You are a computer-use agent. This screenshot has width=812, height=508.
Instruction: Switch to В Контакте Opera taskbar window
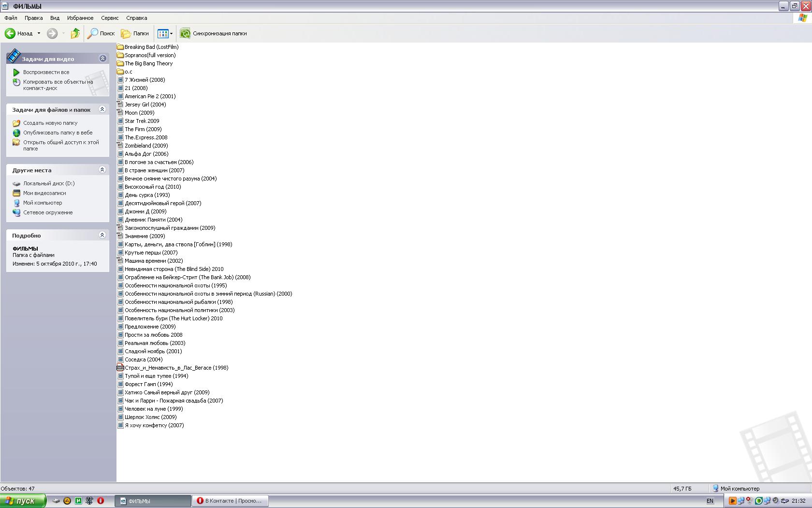pyautogui.click(x=230, y=501)
